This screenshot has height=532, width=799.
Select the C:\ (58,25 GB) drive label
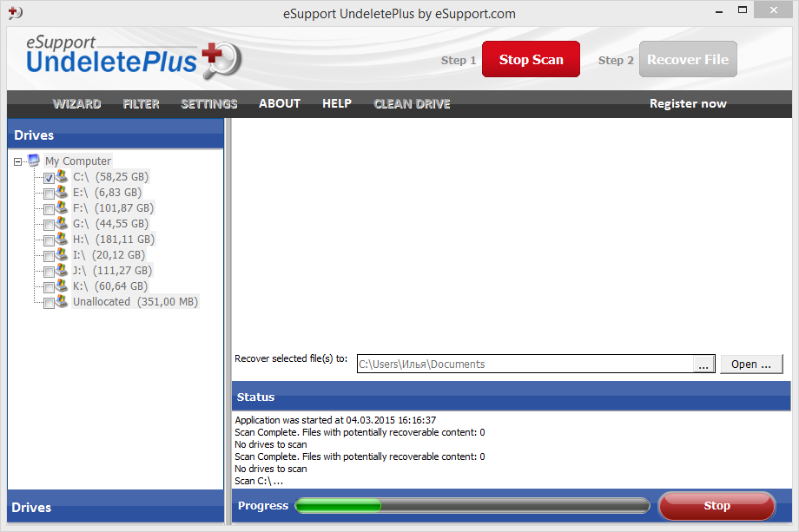coord(110,177)
